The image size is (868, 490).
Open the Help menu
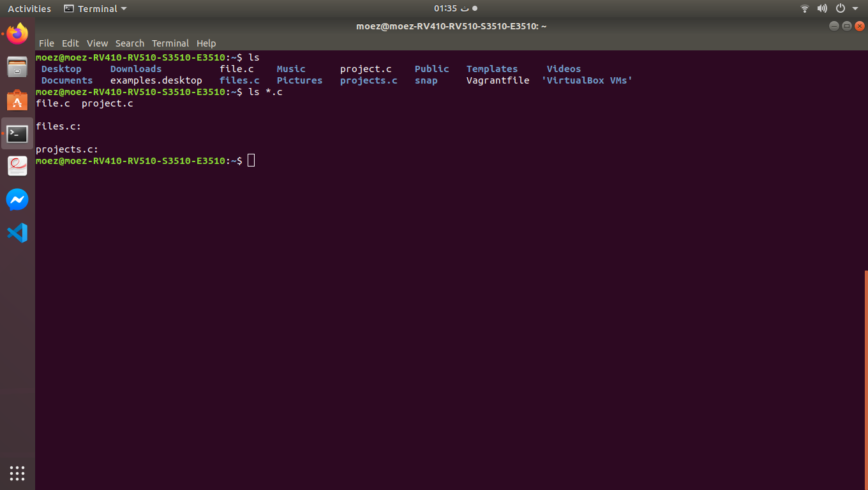[x=206, y=43]
